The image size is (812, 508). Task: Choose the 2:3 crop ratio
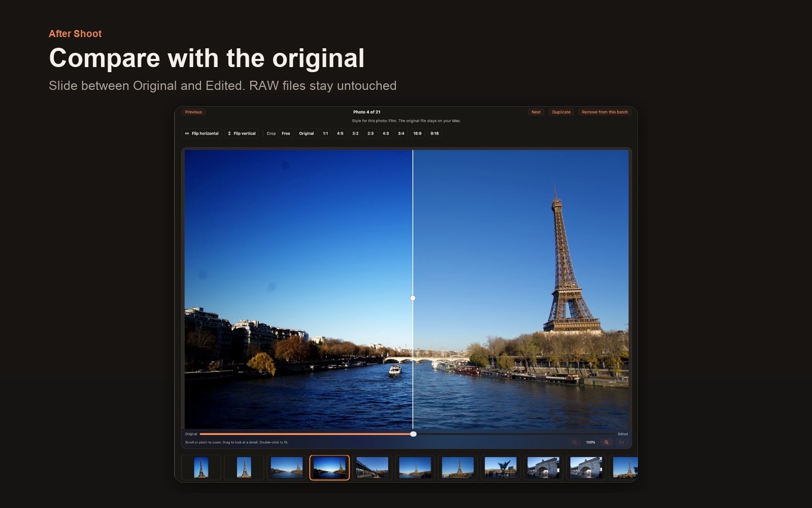[x=370, y=134]
